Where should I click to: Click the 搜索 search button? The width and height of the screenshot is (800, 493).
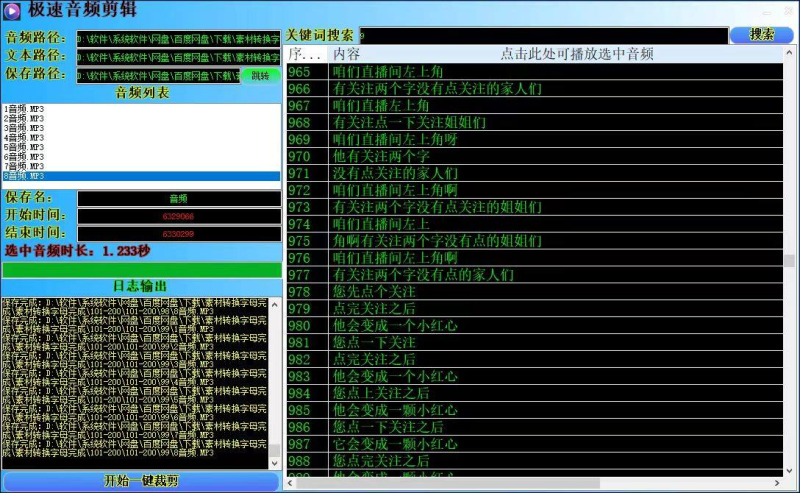(762, 35)
